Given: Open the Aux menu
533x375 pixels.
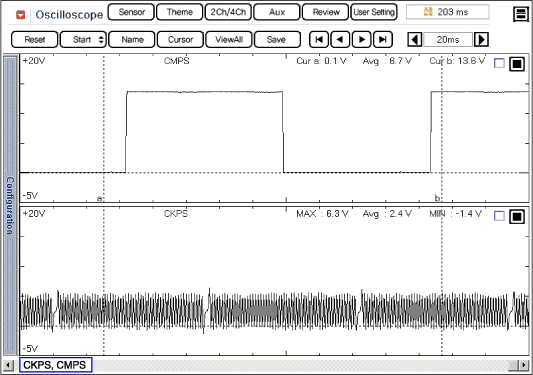Looking at the screenshot, I should (277, 12).
